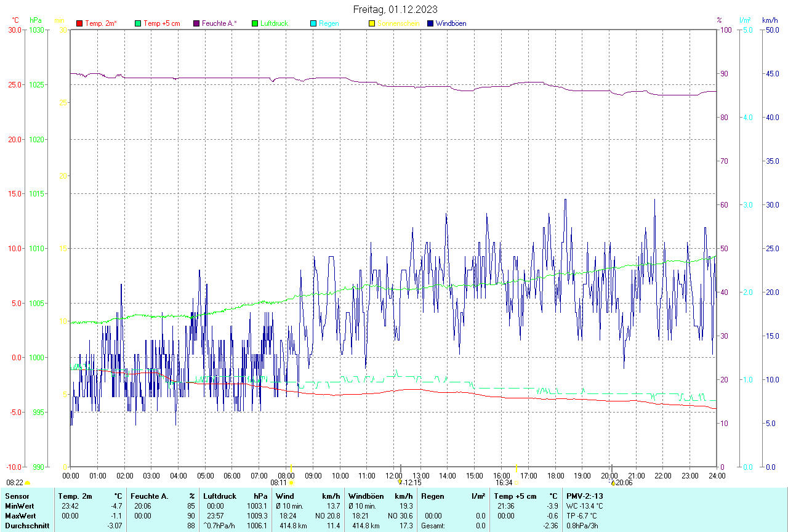Click the 12:15 marker icon below the axis
The height and width of the screenshot is (532, 788).
[400, 482]
